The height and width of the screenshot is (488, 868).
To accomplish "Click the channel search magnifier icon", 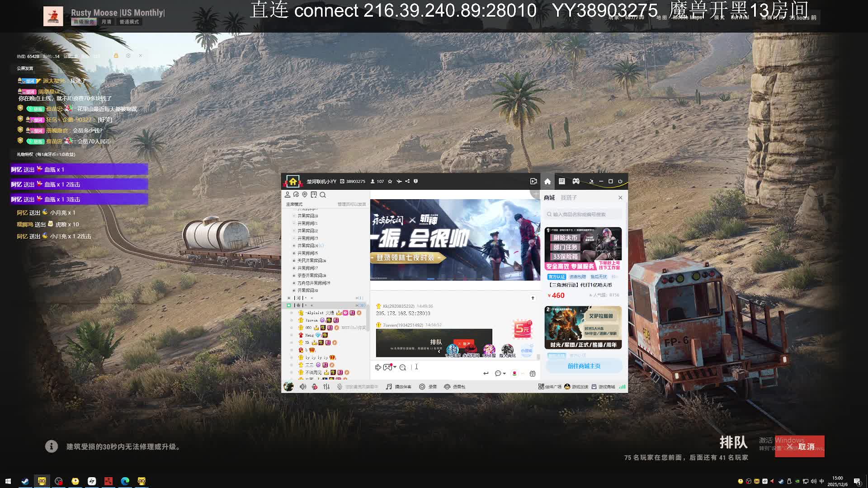I will coord(323,195).
